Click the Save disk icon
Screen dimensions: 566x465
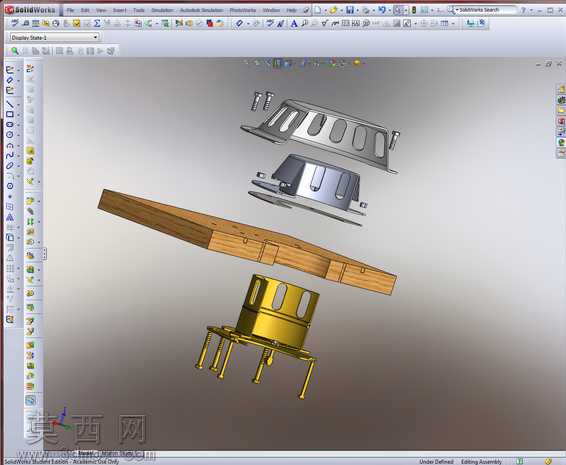350,10
